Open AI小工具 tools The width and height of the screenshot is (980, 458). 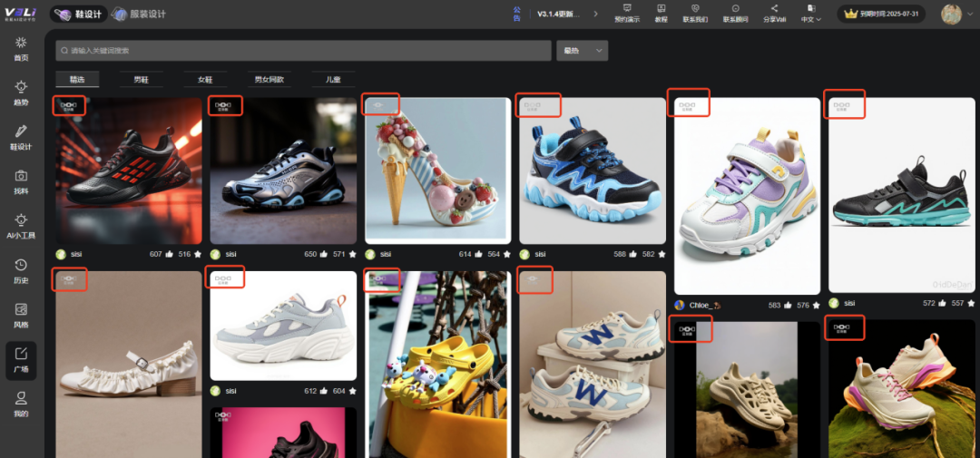[x=21, y=227]
